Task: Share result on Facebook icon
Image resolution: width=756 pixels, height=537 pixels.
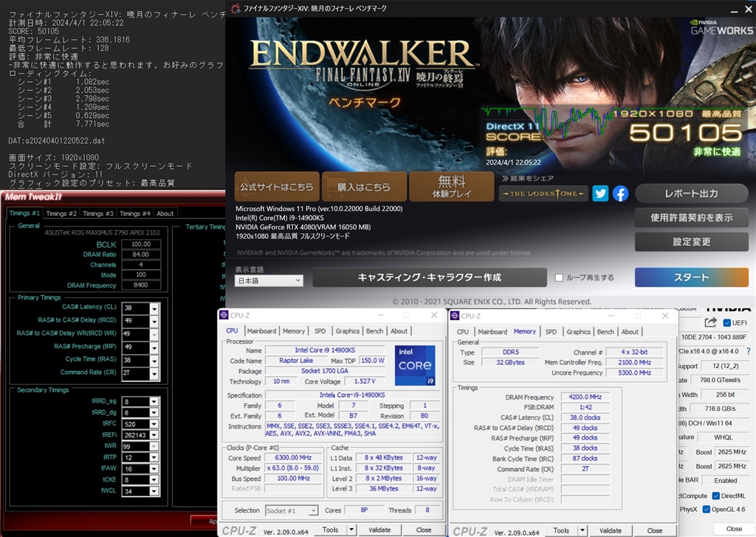Action: [x=620, y=193]
